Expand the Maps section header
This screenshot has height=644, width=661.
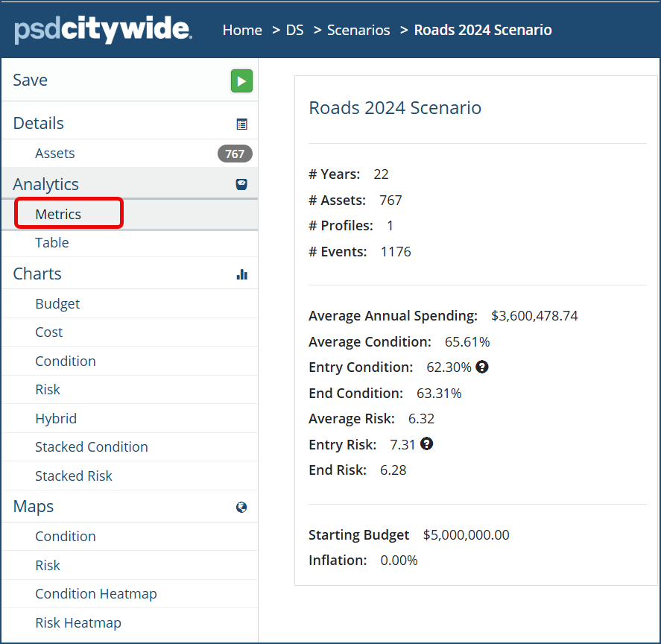[130, 507]
